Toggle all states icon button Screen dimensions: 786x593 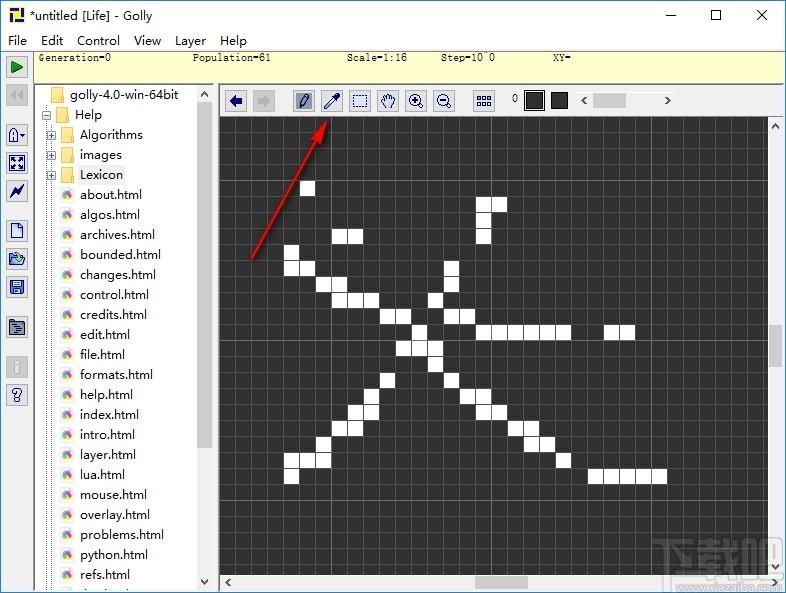click(x=484, y=101)
